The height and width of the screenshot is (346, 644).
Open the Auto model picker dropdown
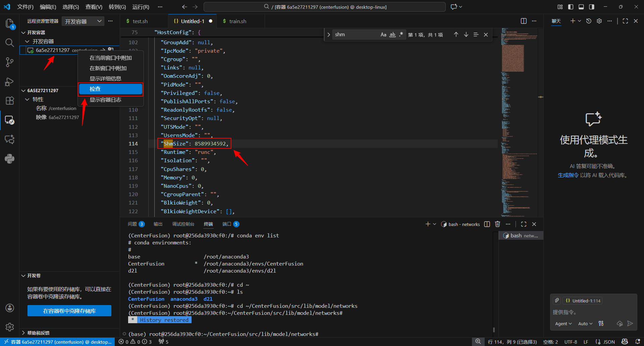(585, 324)
